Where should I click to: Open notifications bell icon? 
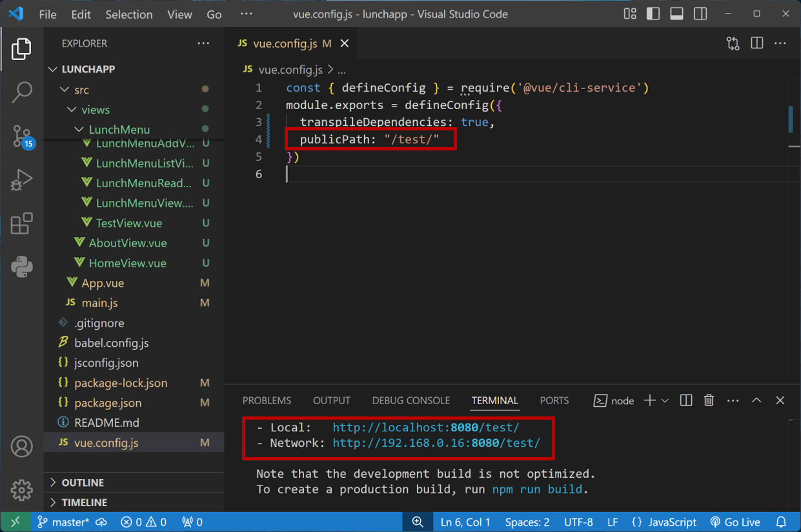(782, 522)
